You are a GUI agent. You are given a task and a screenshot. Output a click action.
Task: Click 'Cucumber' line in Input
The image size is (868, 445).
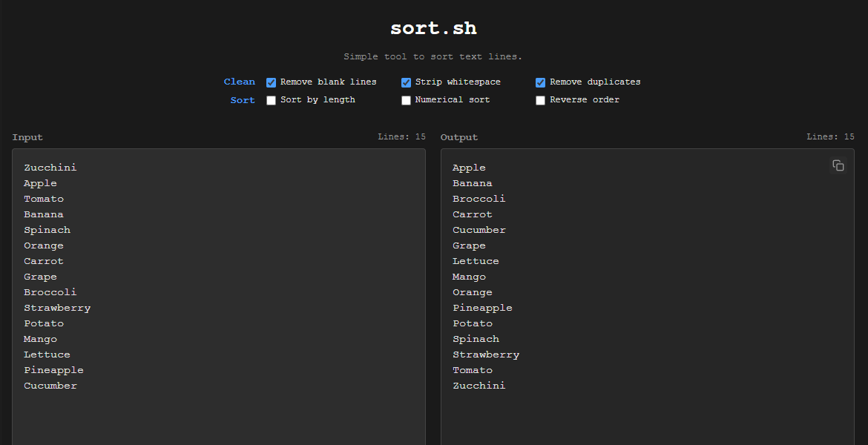click(x=50, y=386)
